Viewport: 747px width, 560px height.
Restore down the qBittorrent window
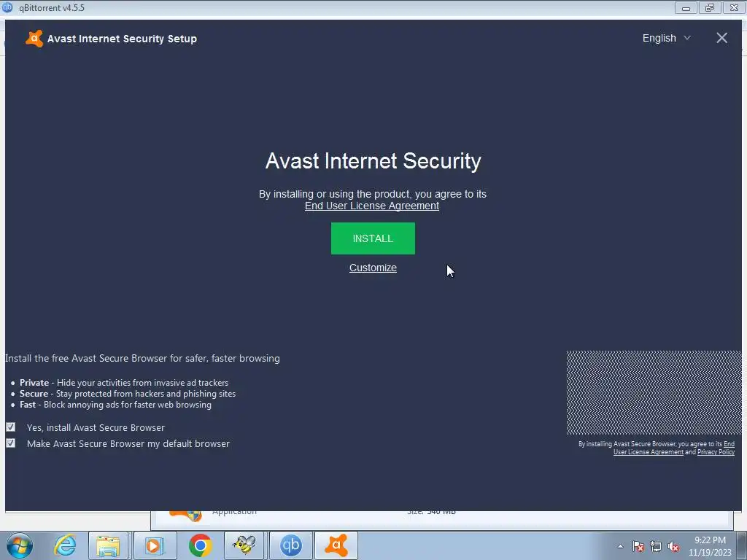[x=710, y=7]
